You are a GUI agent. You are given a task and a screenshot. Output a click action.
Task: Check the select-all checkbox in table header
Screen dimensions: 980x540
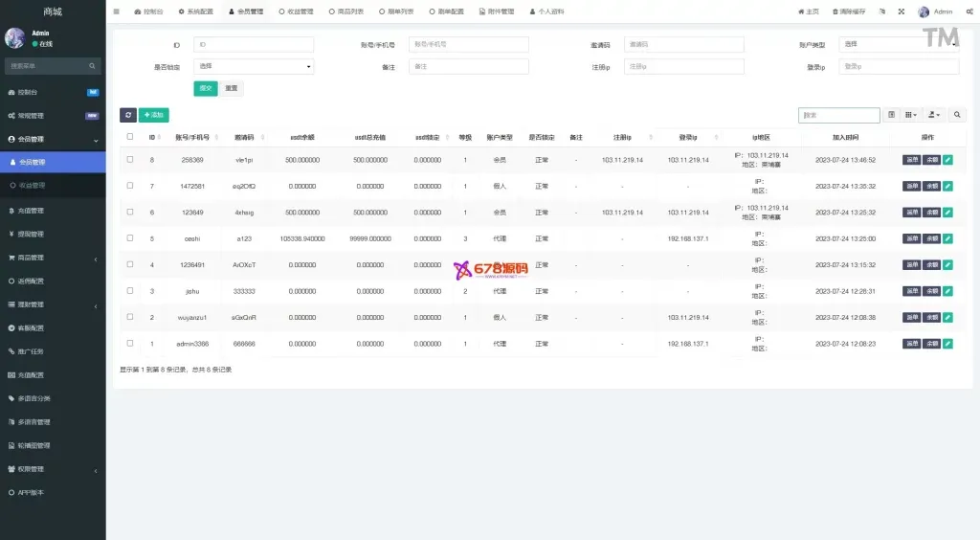point(130,137)
